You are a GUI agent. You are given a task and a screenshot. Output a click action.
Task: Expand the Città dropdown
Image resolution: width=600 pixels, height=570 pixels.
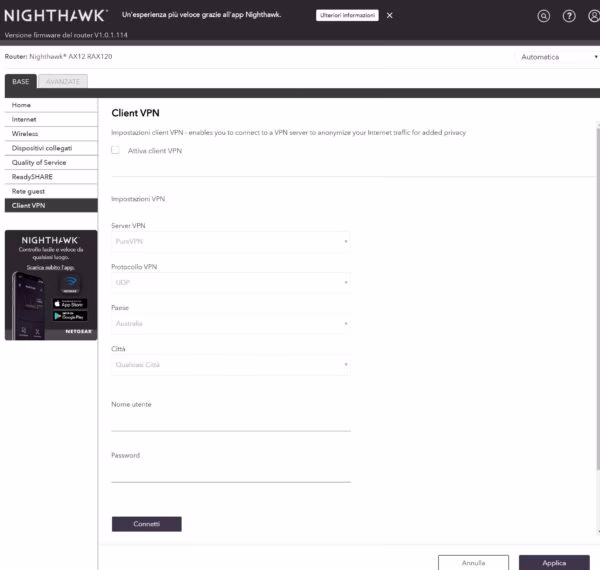coord(231,365)
